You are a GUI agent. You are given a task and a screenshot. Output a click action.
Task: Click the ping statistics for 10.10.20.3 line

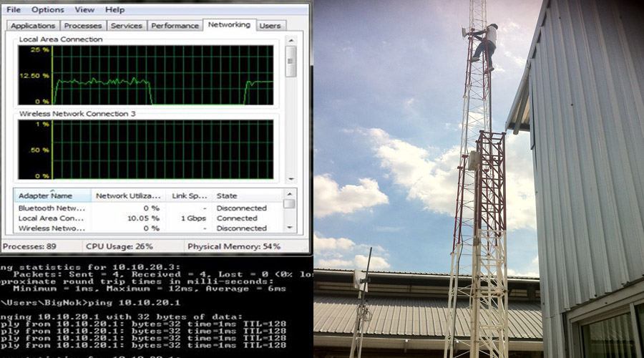pyautogui.click(x=90, y=268)
